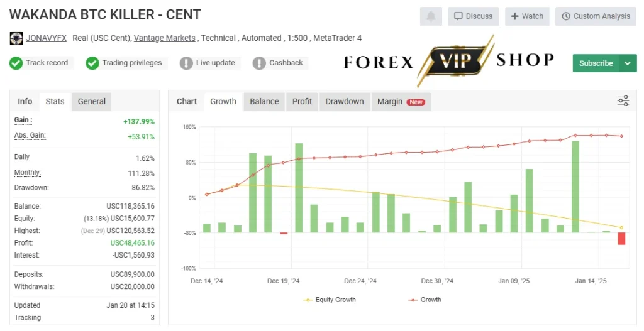Image resolution: width=644 pixels, height=331 pixels.
Task: Add system with Watch button
Action: [527, 16]
